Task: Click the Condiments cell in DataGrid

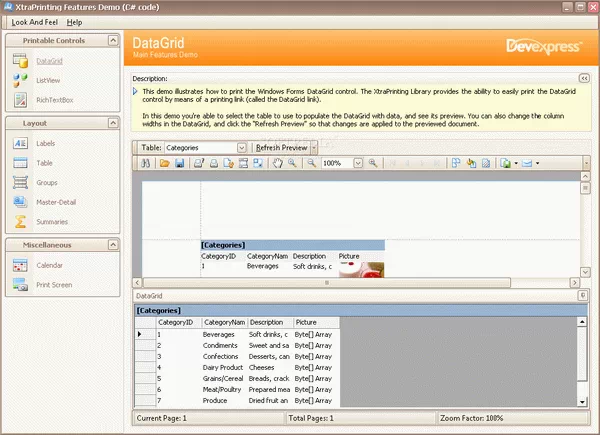Action: pos(224,345)
